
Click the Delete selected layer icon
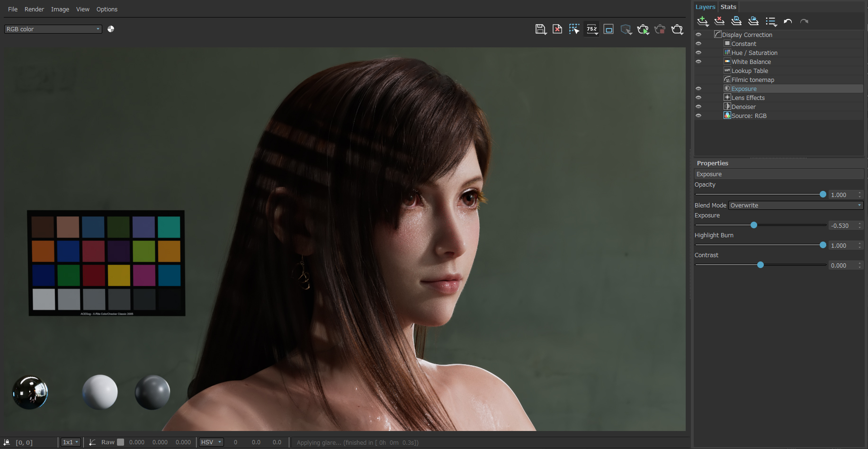tap(719, 21)
